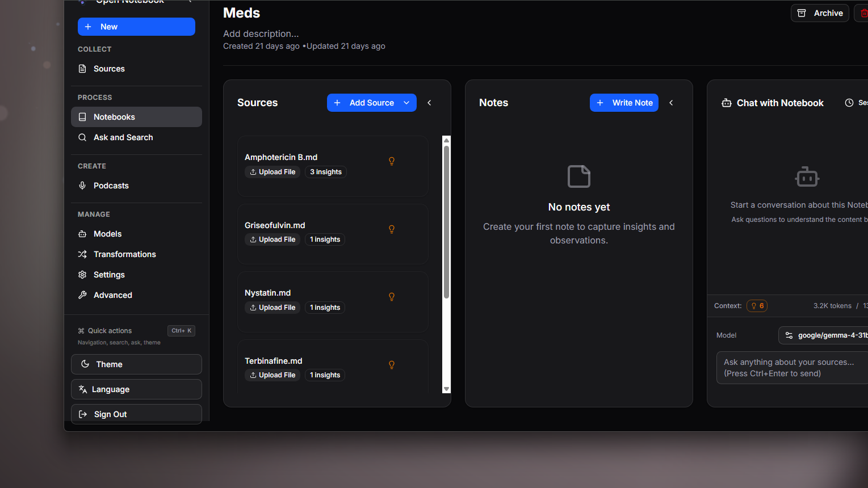Click the 3 insights badge
868x488 pixels.
click(326, 172)
